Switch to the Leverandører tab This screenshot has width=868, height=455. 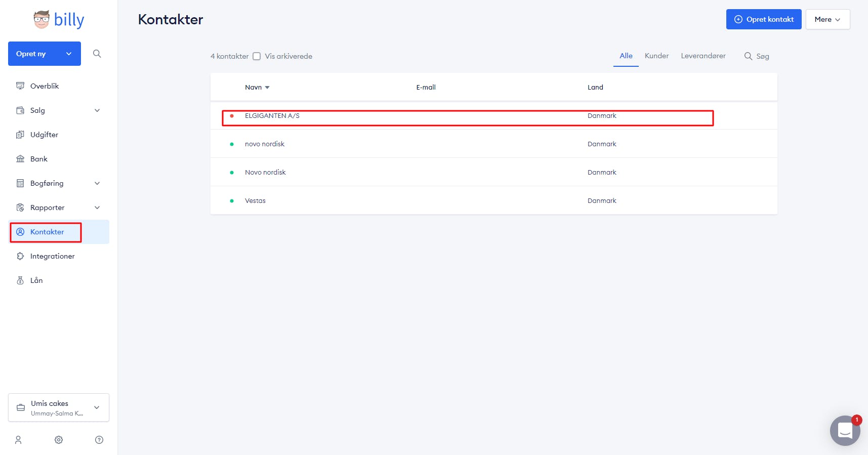coord(703,56)
